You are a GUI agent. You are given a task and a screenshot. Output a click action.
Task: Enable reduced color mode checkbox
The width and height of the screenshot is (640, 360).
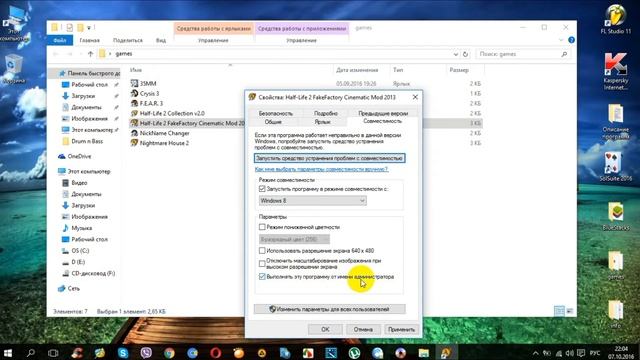262,227
